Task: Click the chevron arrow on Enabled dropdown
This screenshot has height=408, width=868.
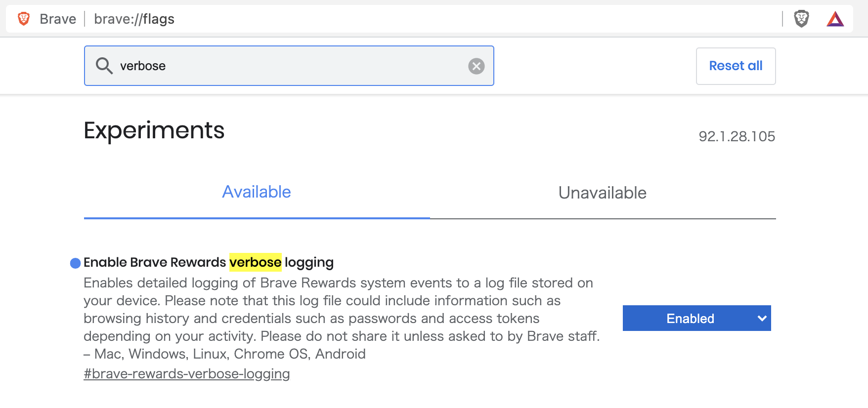Action: (762, 319)
